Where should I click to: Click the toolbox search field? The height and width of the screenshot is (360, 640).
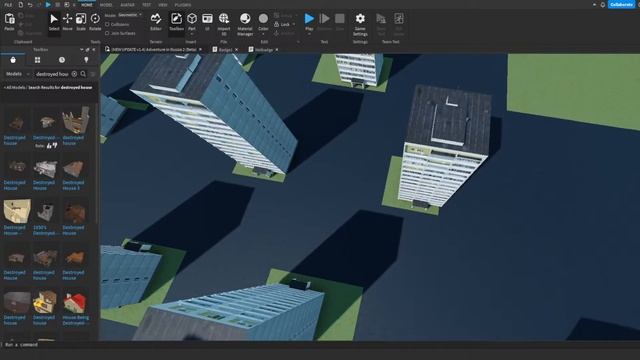coord(52,74)
